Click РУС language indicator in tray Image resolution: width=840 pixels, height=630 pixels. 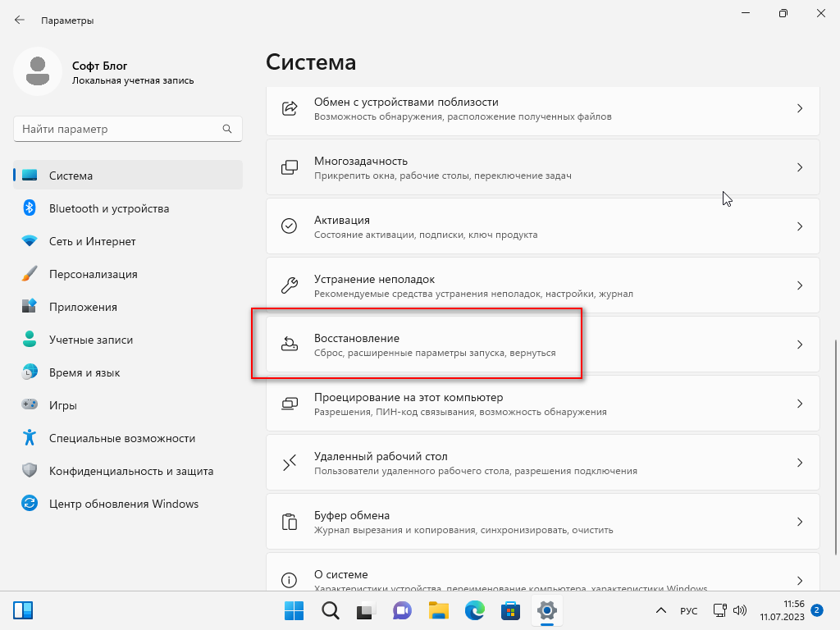tap(688, 610)
